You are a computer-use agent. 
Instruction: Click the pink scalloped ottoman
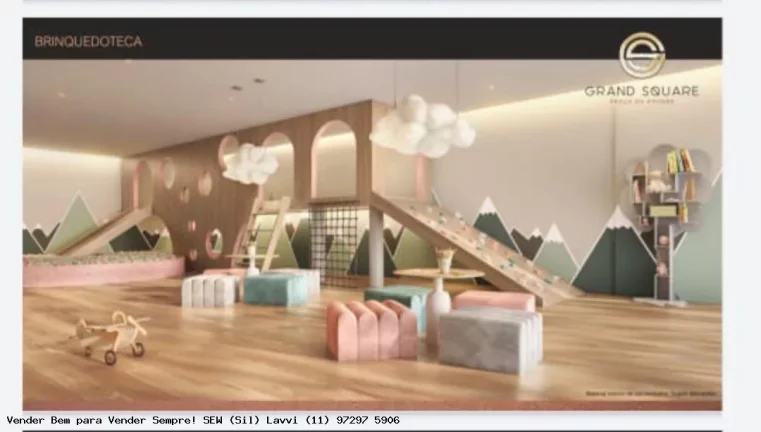[x=371, y=329]
